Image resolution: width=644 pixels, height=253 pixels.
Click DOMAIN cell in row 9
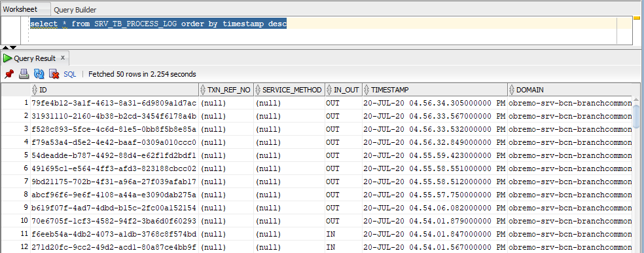tap(571, 208)
